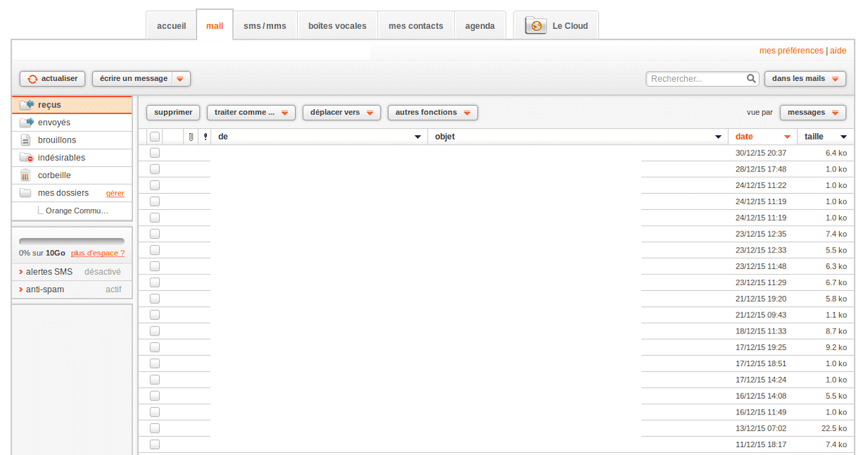Open the agenda tab
The image size is (868, 455).
point(480,26)
